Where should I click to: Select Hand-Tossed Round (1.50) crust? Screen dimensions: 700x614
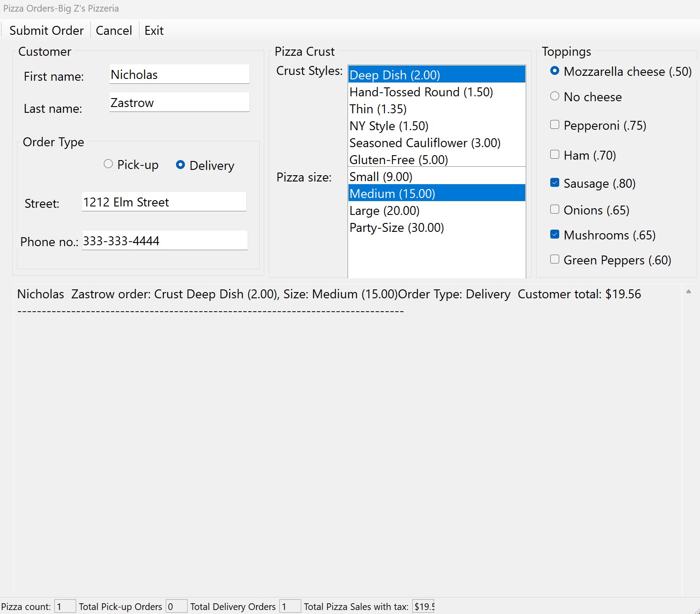pos(437,92)
